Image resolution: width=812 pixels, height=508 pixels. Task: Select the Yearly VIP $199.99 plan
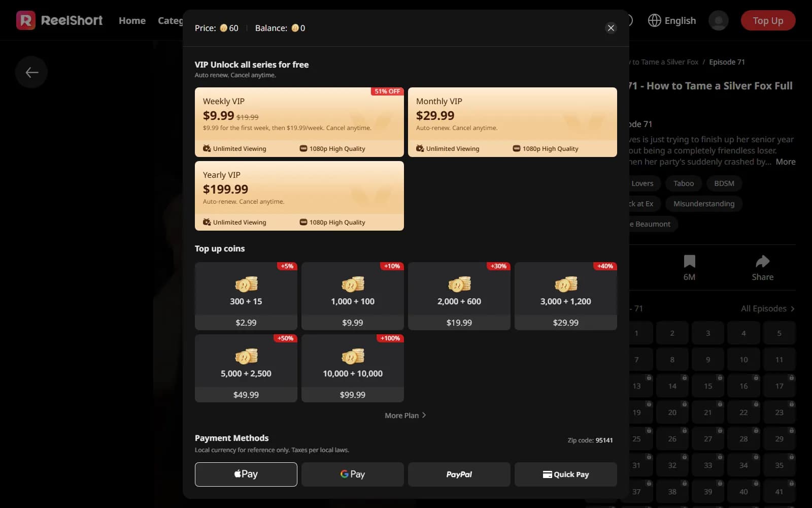(299, 196)
